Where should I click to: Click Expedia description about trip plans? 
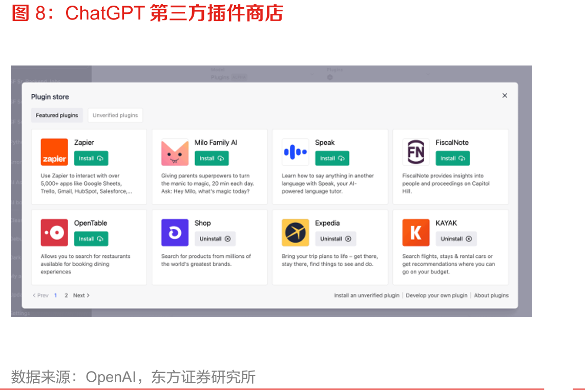coord(330,260)
